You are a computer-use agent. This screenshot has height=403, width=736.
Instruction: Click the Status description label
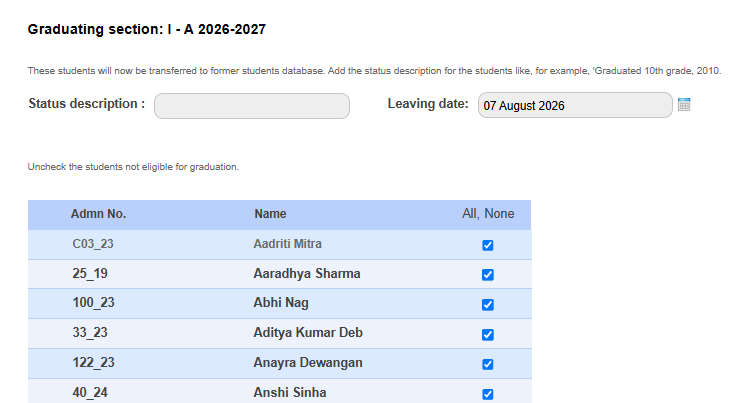(x=87, y=104)
